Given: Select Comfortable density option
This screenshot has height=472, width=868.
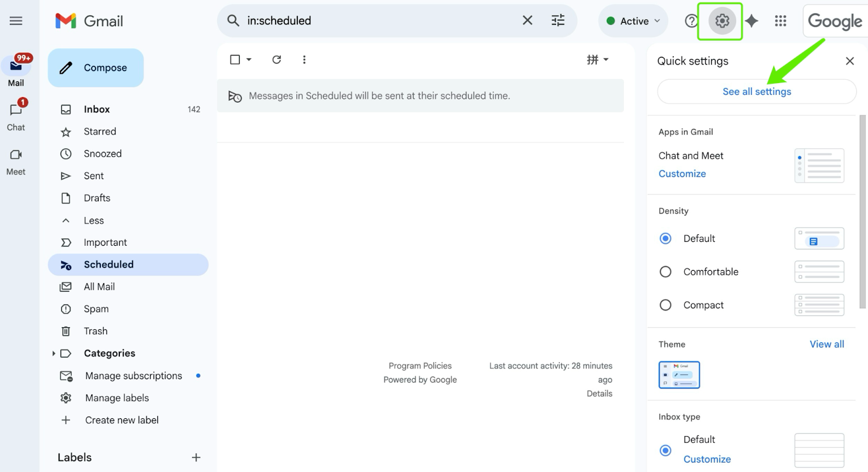Looking at the screenshot, I should coord(666,272).
